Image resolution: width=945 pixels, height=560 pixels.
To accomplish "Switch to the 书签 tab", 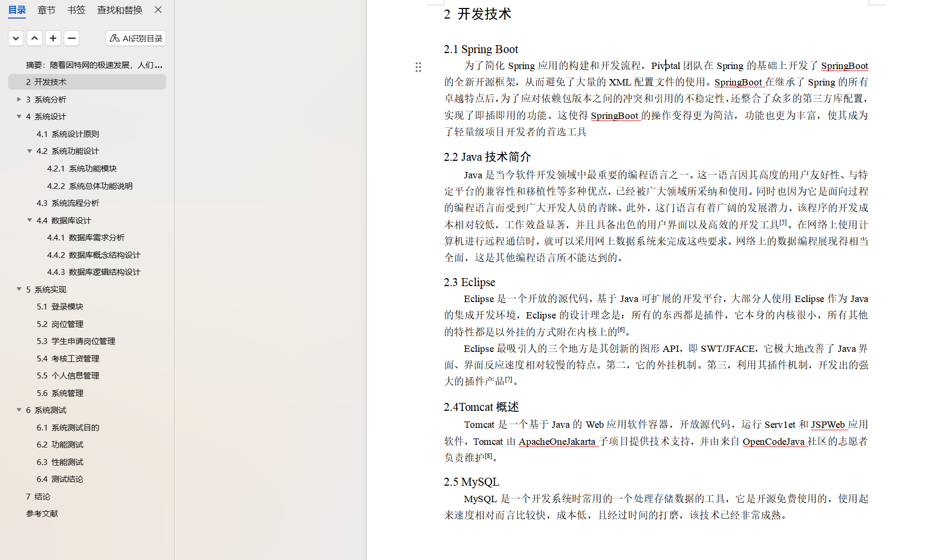I will (76, 10).
